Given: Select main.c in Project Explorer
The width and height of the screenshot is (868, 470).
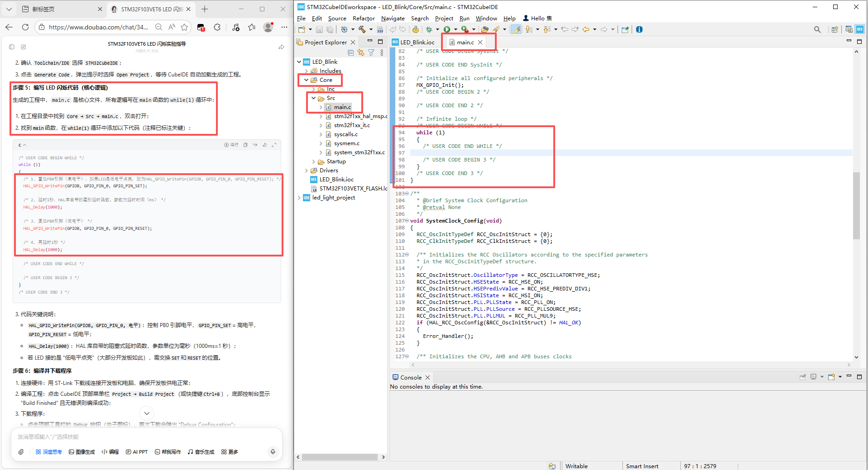Looking at the screenshot, I should (342, 107).
